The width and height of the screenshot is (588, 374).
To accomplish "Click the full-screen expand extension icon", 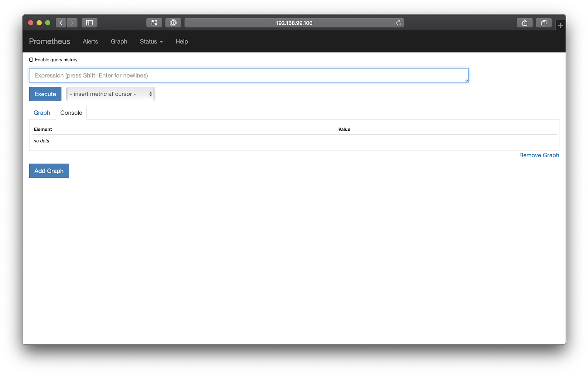I will (x=154, y=23).
